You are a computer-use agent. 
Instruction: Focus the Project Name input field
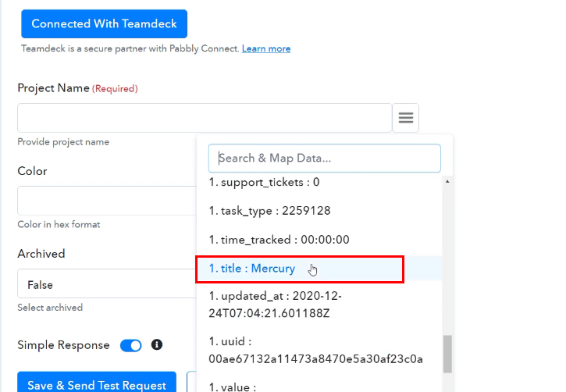click(205, 118)
